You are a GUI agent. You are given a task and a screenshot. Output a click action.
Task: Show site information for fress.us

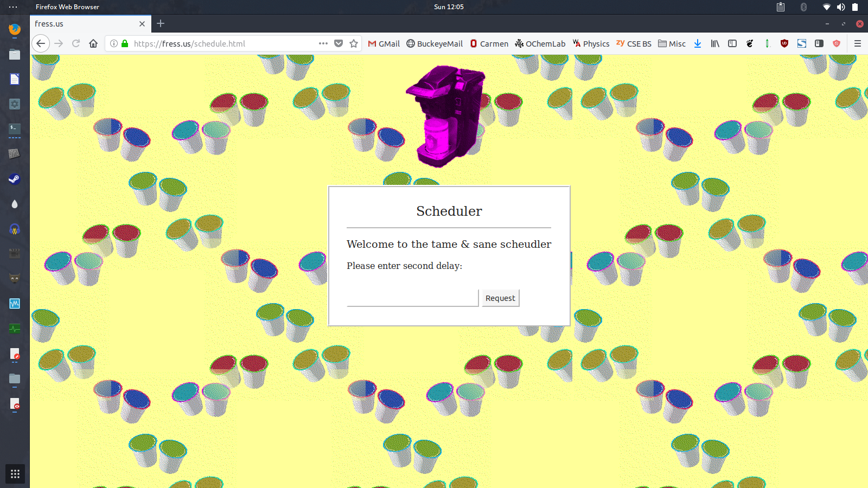114,43
